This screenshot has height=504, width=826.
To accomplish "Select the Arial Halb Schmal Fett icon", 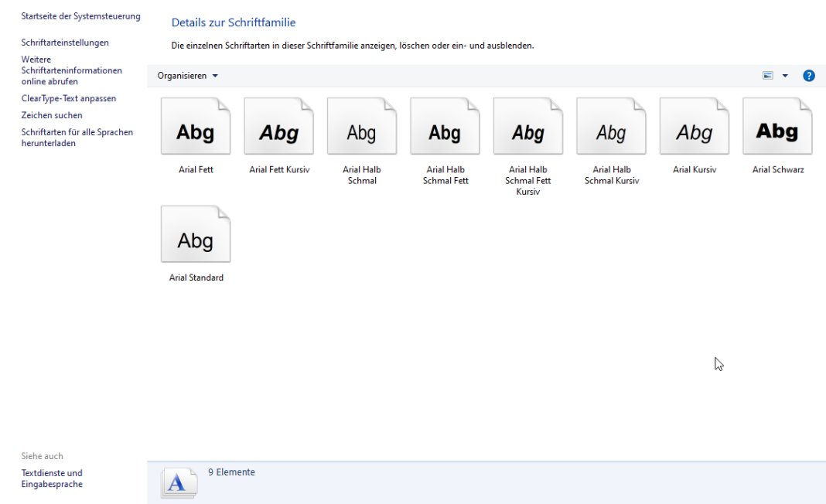I will tap(445, 125).
